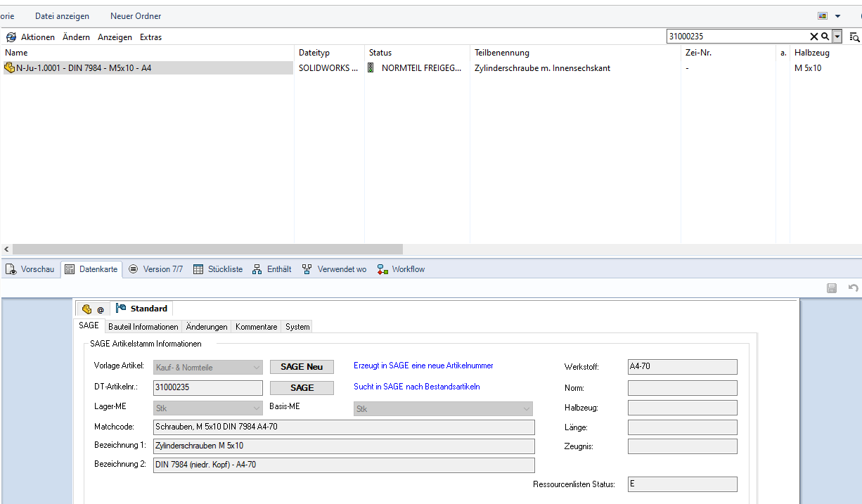Viewport: 862px width, 504px height.
Task: Click the empty Norm field
Action: click(x=682, y=388)
